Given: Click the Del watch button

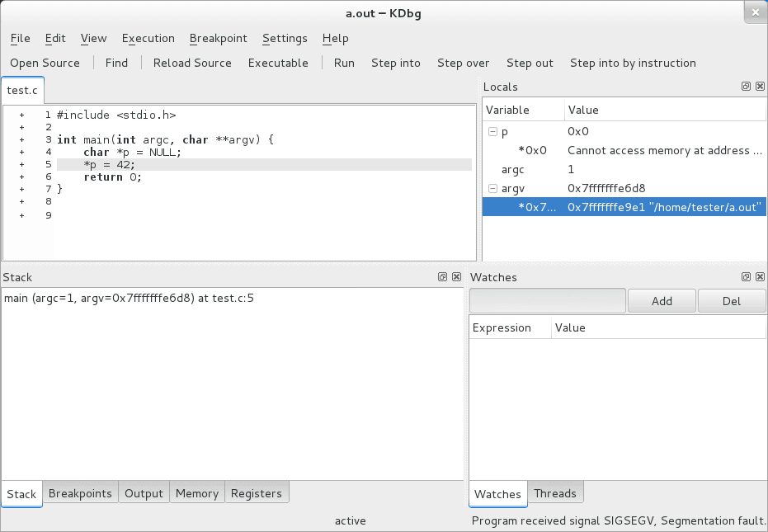Looking at the screenshot, I should pyautogui.click(x=732, y=301).
